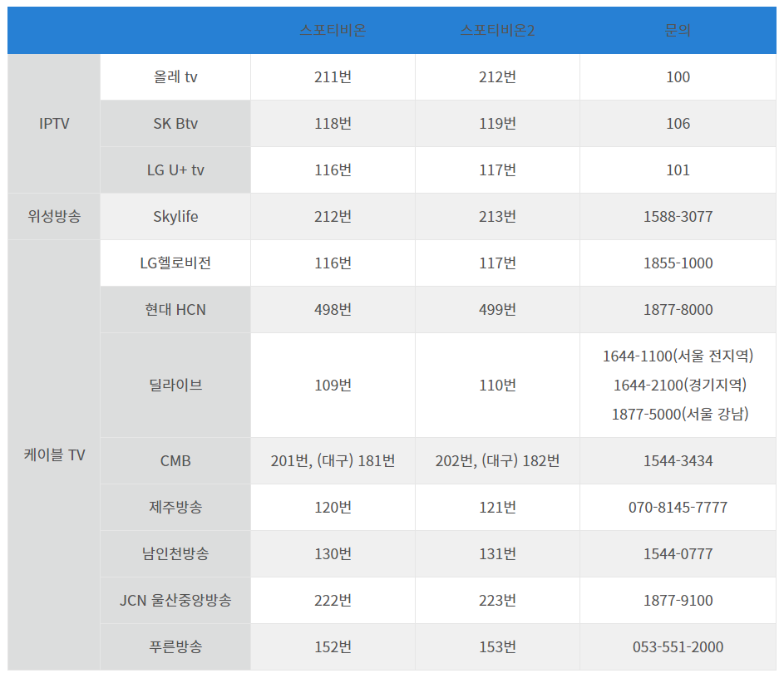The width and height of the screenshot is (784, 678).
Task: Select 120번 in the 제주방송 row
Action: point(333,507)
